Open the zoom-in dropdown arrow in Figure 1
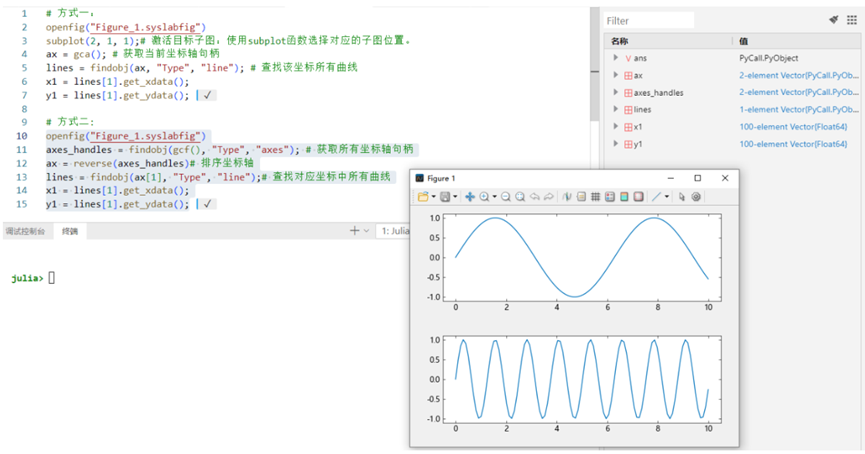 pos(494,197)
